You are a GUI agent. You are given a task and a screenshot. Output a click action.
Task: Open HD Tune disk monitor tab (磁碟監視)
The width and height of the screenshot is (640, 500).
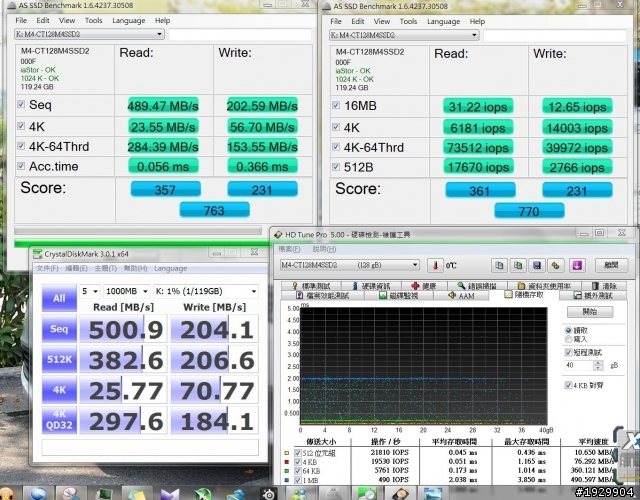pos(398,296)
